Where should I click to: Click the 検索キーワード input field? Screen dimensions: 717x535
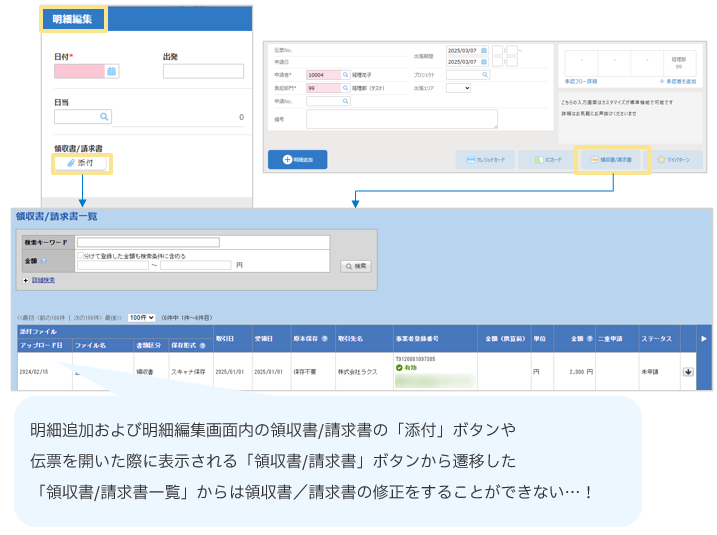click(x=148, y=242)
